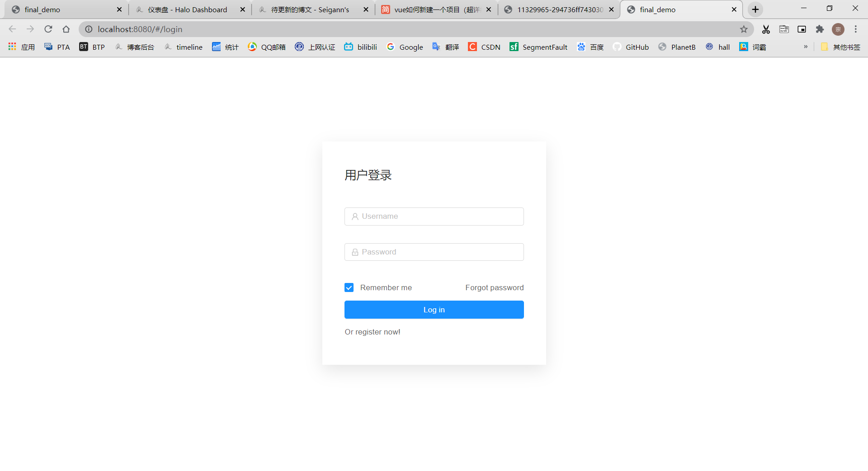
Task: Open the 上网认证 bookmark
Action: point(315,47)
